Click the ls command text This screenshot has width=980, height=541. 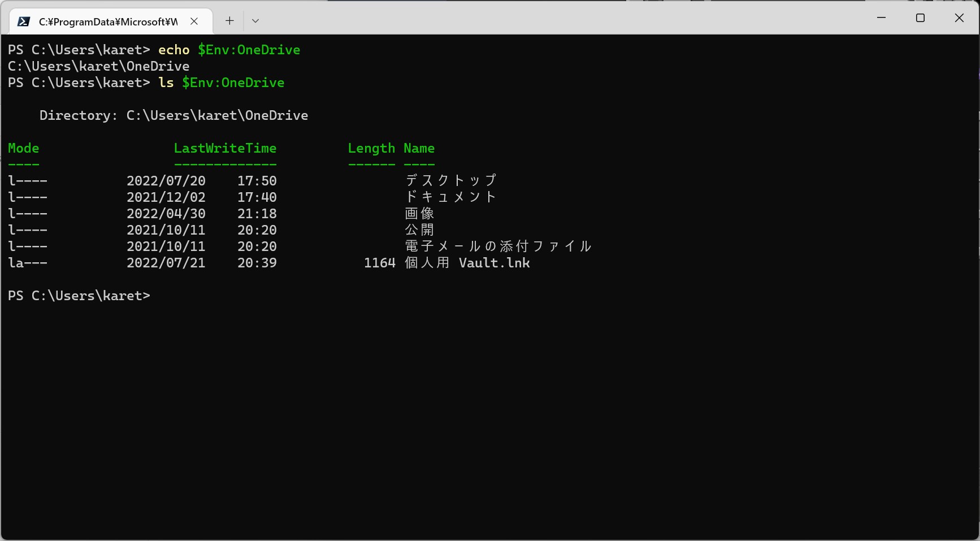166,83
